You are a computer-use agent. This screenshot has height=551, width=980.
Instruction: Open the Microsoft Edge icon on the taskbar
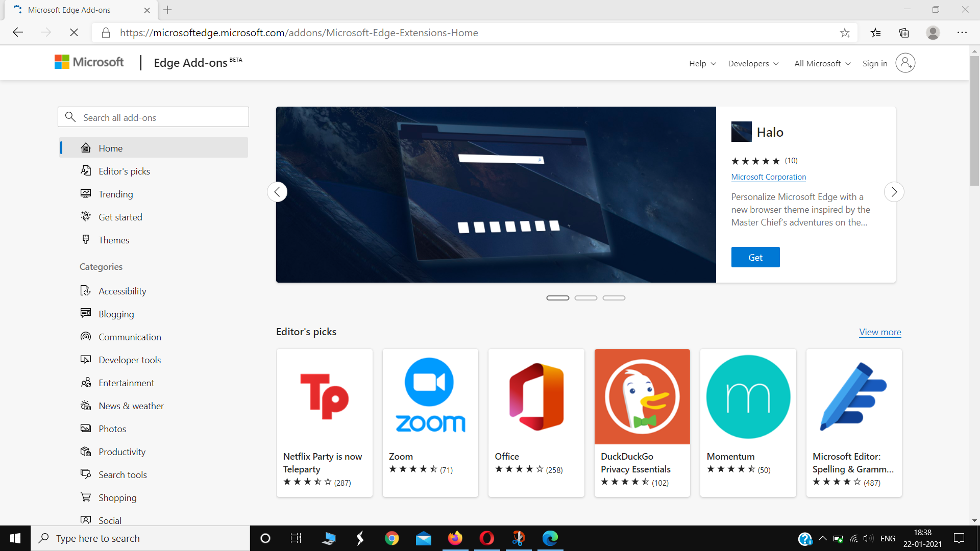pos(550,538)
